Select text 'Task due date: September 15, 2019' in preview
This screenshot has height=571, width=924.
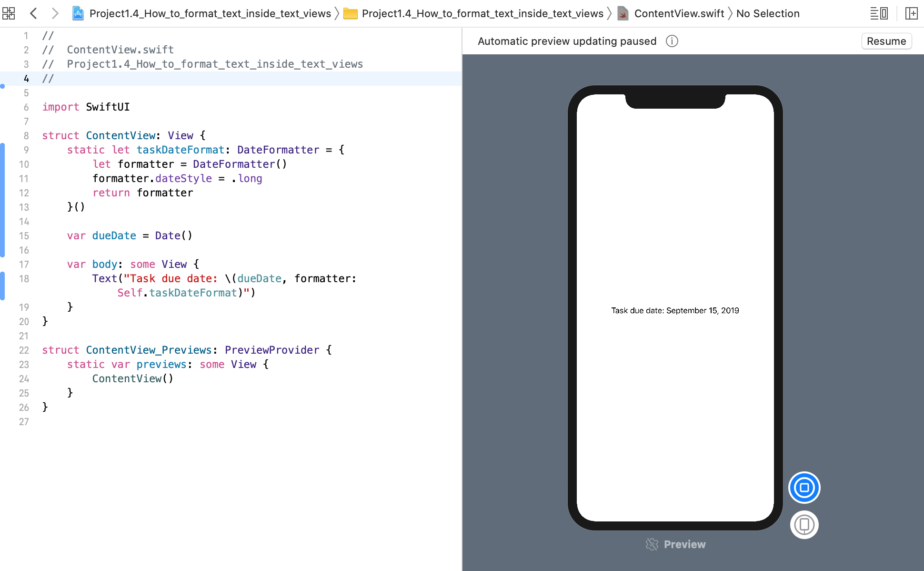coord(675,310)
